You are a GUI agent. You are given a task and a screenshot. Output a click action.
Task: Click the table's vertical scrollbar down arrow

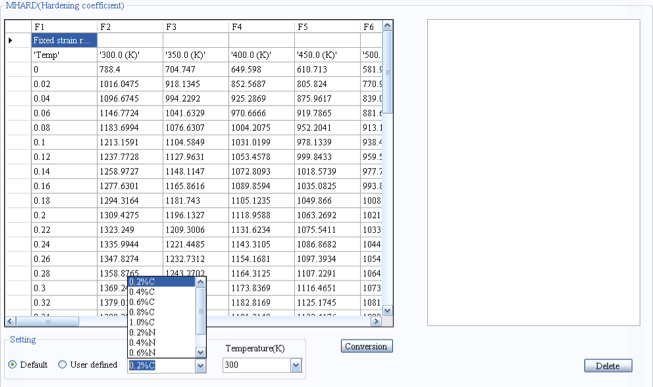[387, 311]
